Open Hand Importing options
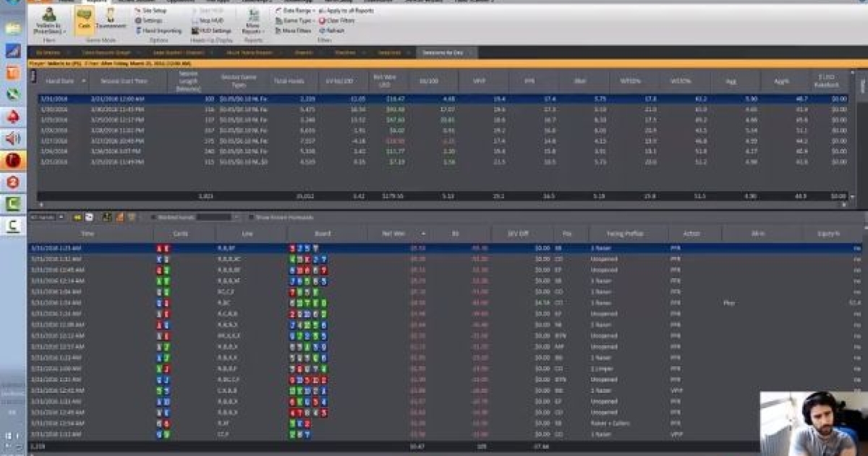 click(158, 31)
